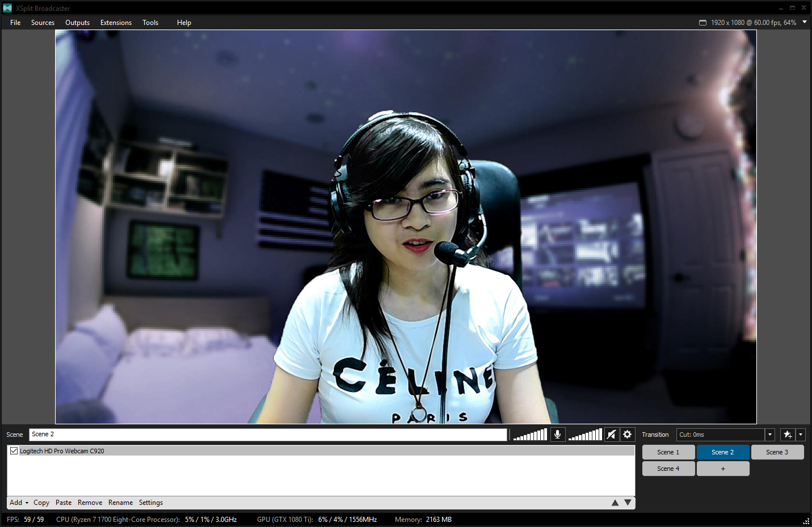Select the Scene 2 button
812x527 pixels.
coord(723,452)
